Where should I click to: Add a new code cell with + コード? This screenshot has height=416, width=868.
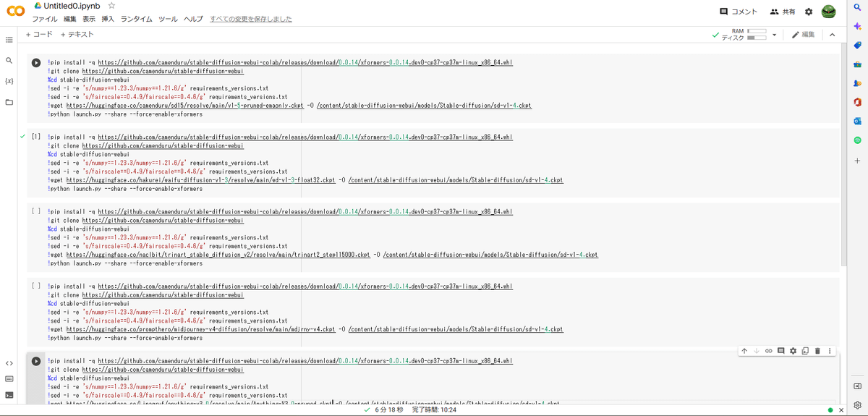pos(39,35)
